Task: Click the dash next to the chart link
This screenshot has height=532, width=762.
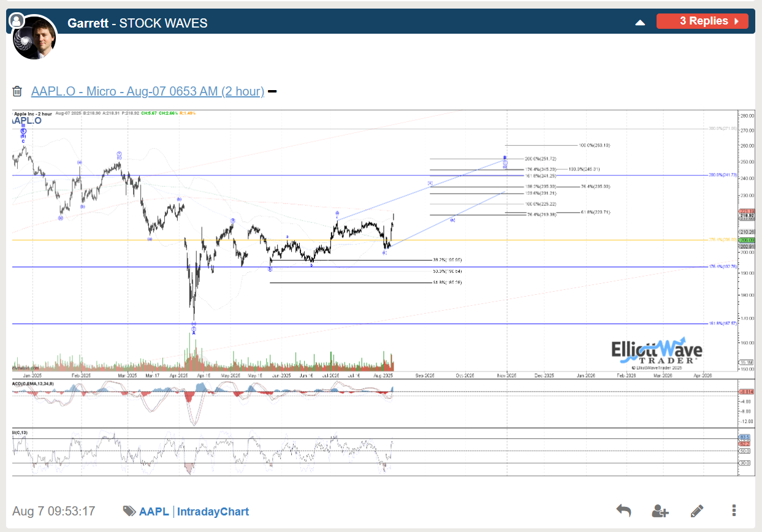Action: (x=272, y=92)
